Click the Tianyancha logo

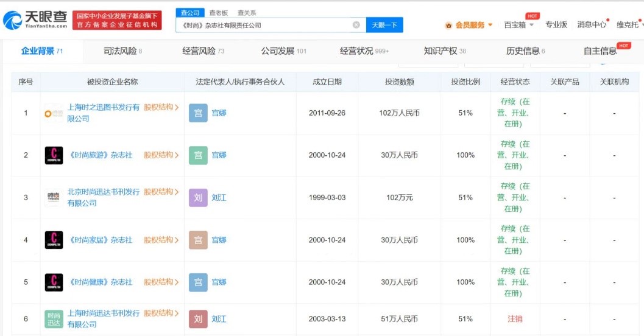35,19
